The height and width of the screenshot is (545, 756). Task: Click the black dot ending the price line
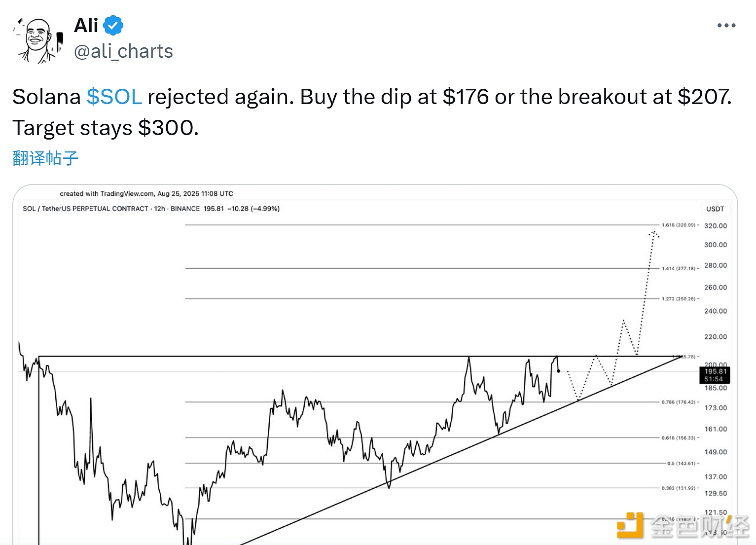(x=558, y=371)
